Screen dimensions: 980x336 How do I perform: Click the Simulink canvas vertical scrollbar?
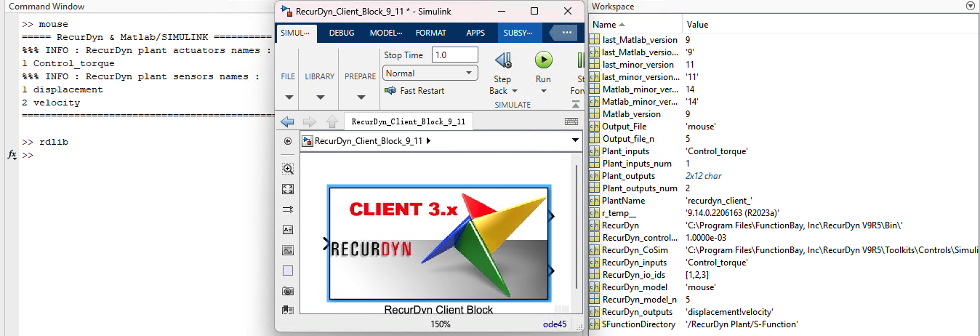point(577,226)
